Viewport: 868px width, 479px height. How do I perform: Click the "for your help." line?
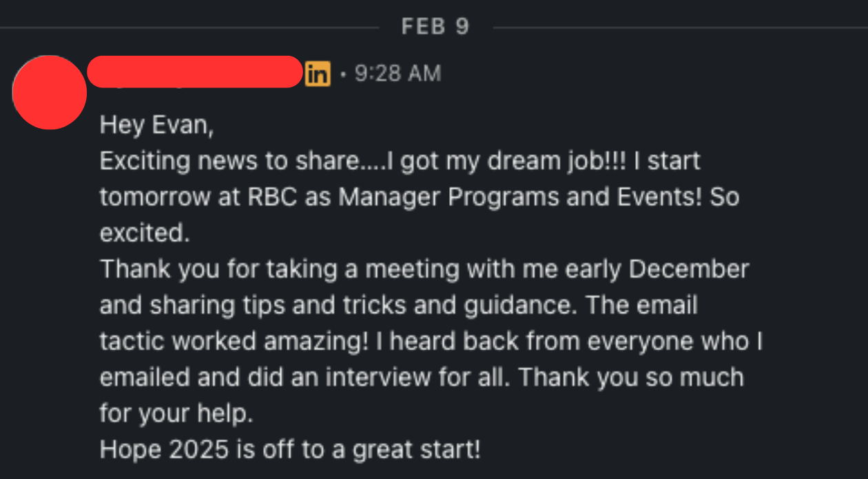(x=176, y=414)
